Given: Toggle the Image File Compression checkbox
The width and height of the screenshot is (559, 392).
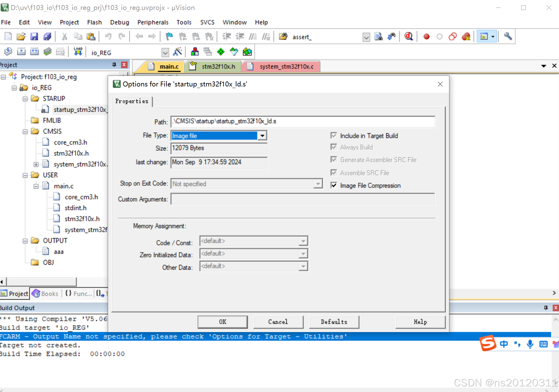Looking at the screenshot, I should [334, 185].
